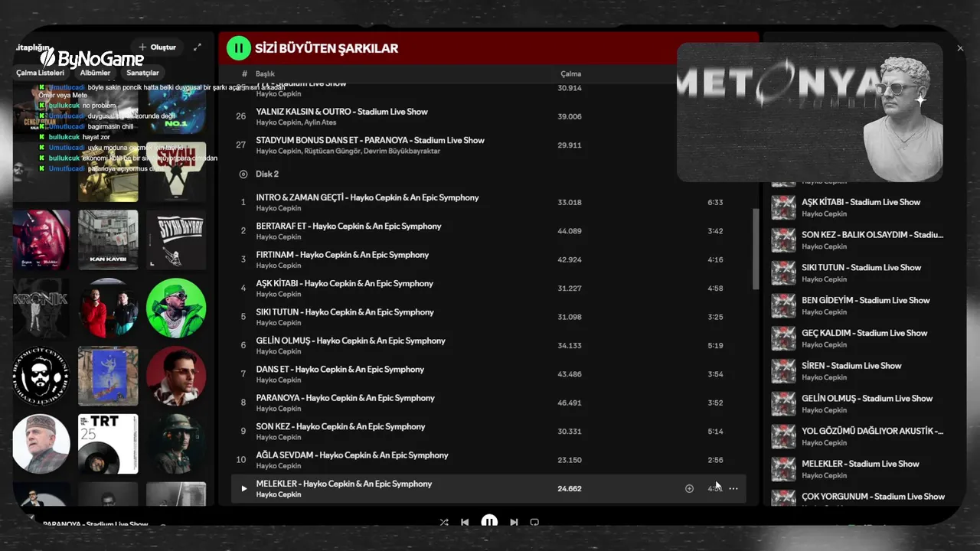The width and height of the screenshot is (980, 551).
Task: Click cover art beside GEÇ KALDIM in queue
Action: (x=783, y=339)
